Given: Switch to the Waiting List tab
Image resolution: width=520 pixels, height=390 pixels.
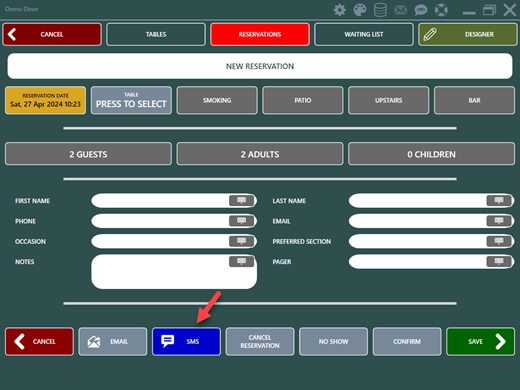Looking at the screenshot, I should 364,34.
